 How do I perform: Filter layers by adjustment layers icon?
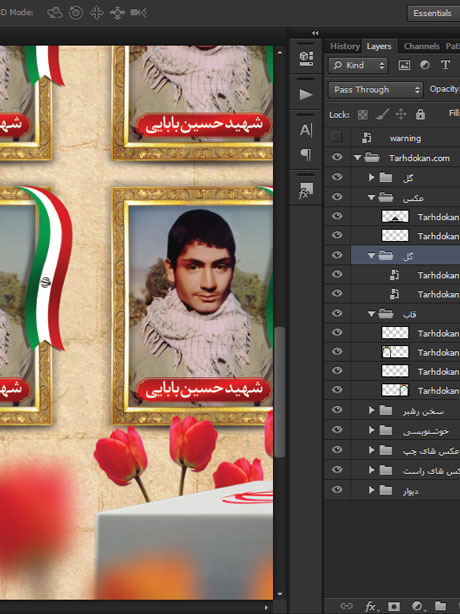[x=424, y=65]
